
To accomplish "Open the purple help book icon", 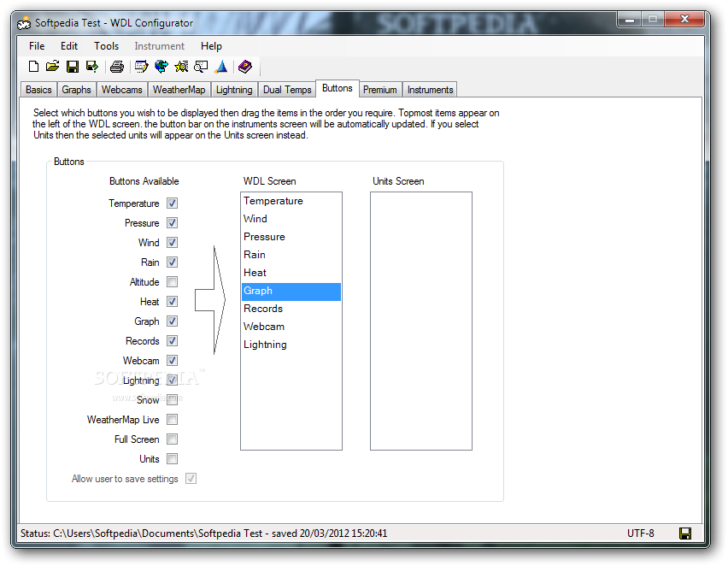I will [245, 67].
